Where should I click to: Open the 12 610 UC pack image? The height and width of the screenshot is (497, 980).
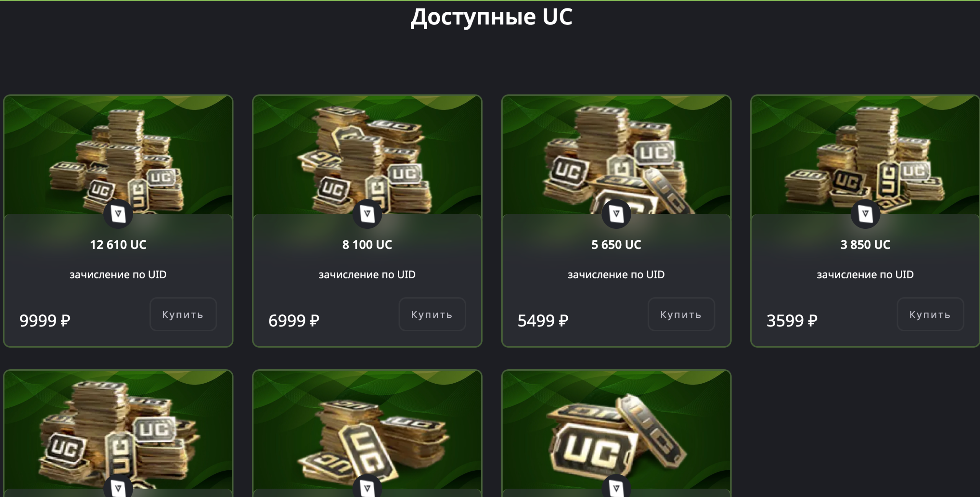pos(118,155)
